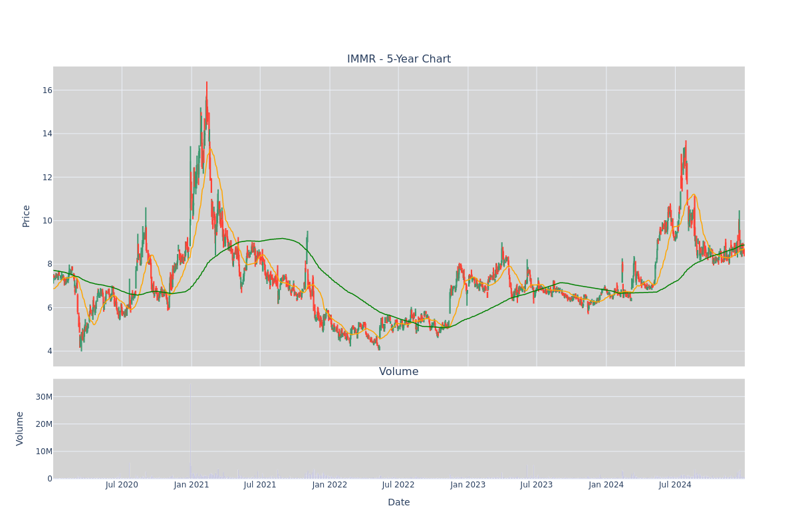Click the vertical "Volume" y-axis label
This screenshot has width=798, height=532.
tap(20, 428)
